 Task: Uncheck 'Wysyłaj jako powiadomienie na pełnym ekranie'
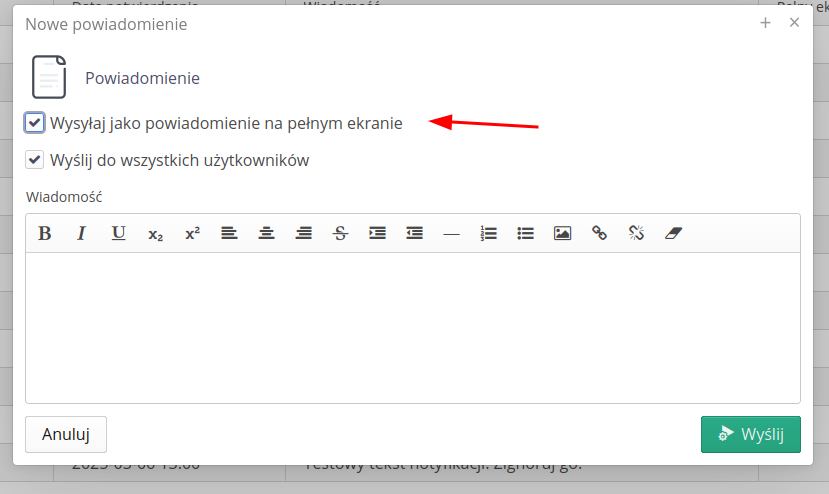tap(35, 123)
